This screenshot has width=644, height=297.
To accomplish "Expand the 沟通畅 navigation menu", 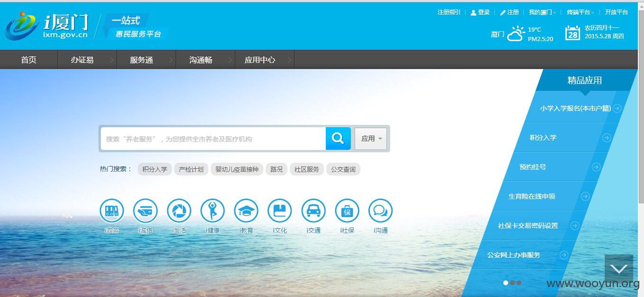I will pyautogui.click(x=206, y=60).
